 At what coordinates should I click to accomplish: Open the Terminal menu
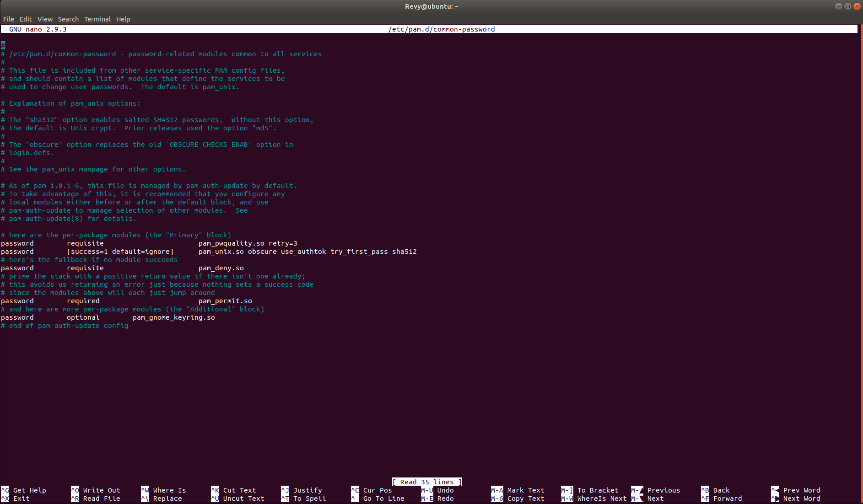(97, 19)
